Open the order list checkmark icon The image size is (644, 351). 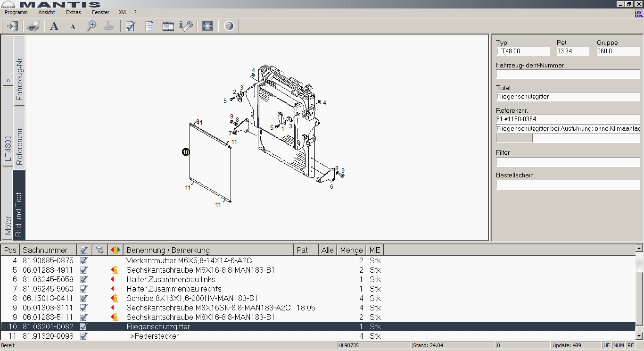131,26
